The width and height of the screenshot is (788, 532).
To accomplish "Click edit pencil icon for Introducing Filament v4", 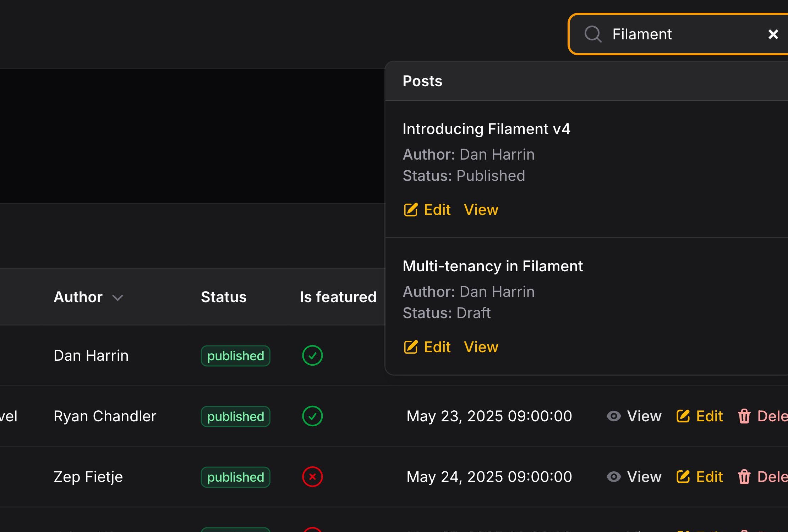I will (411, 210).
